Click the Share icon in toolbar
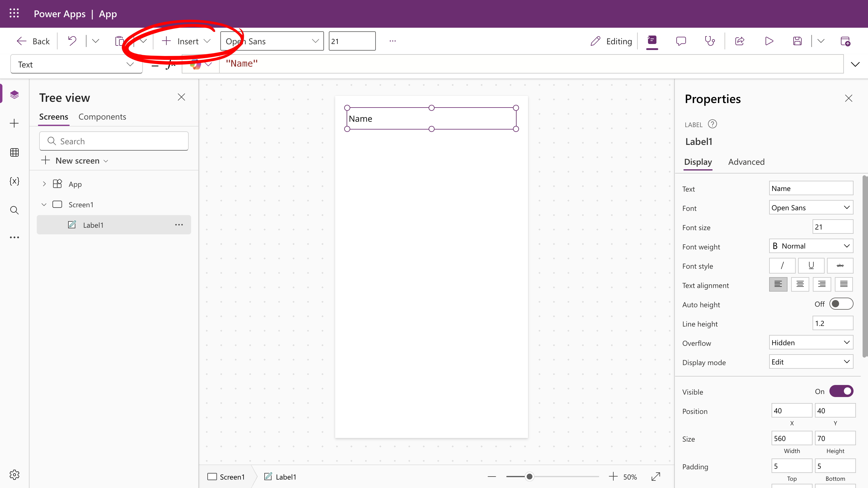 [740, 41]
